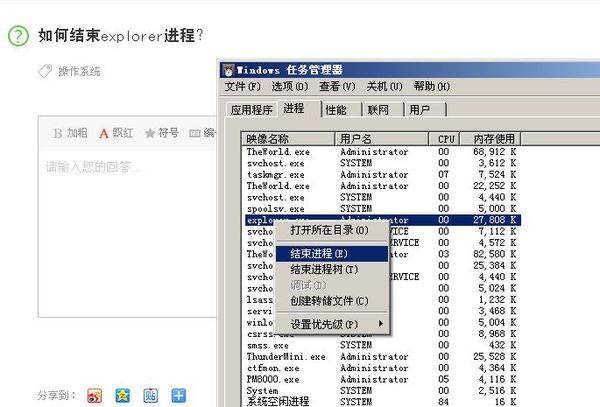Image resolution: width=600 pixels, height=407 pixels.
Task: Share to Sina Weibo icon
Action: tap(95, 394)
